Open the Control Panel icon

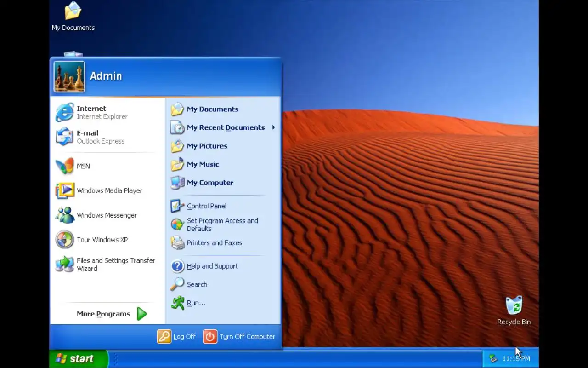(177, 206)
